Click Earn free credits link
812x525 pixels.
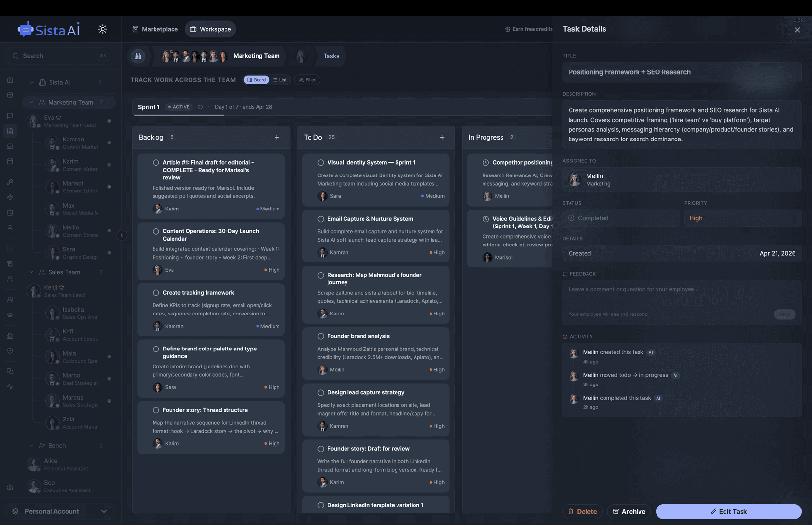(x=529, y=29)
